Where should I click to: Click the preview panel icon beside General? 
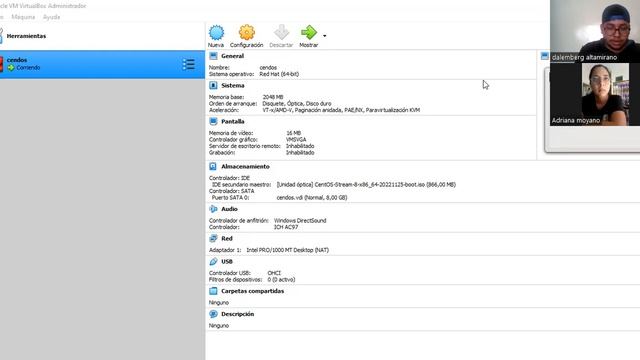tap(544, 56)
